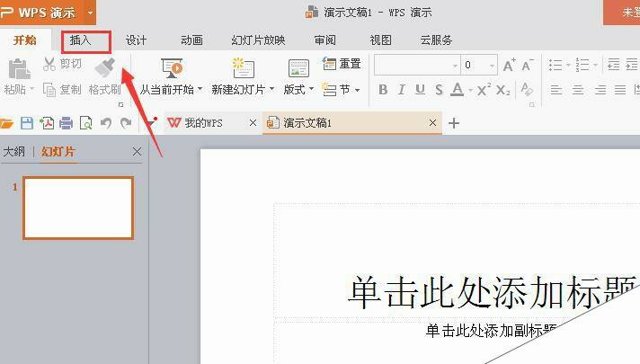640x364 pixels.
Task: Open the WPS 演示 application menu arrow
Action: (x=90, y=13)
